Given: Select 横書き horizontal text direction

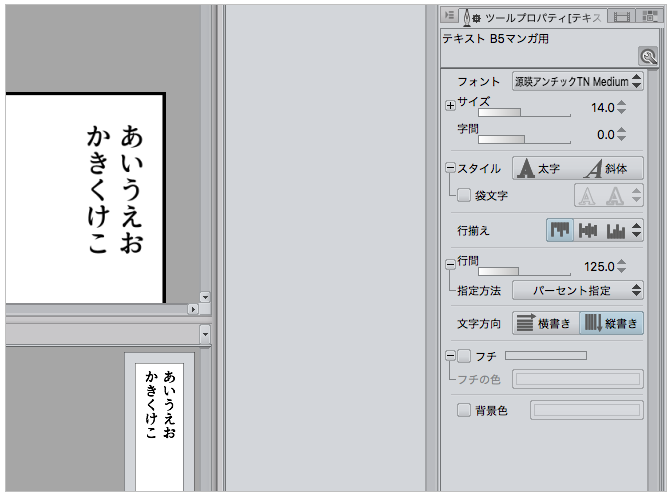Looking at the screenshot, I should [546, 323].
